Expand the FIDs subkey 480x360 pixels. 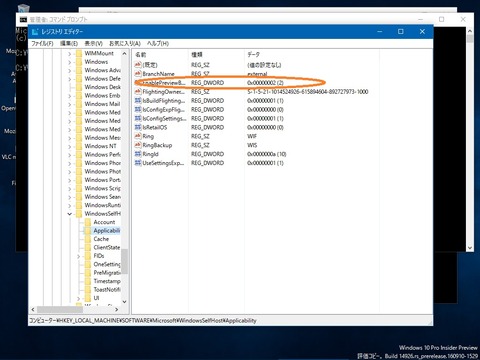tap(79, 256)
